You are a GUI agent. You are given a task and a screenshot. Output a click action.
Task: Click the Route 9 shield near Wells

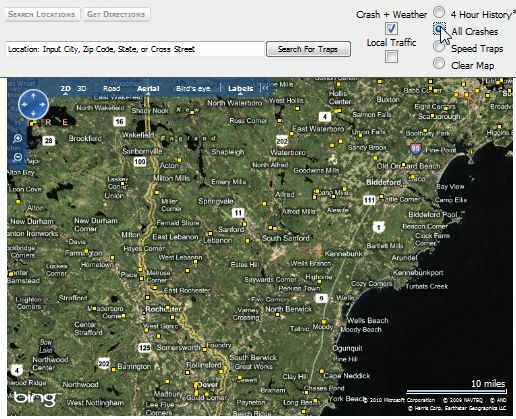pos(321,298)
